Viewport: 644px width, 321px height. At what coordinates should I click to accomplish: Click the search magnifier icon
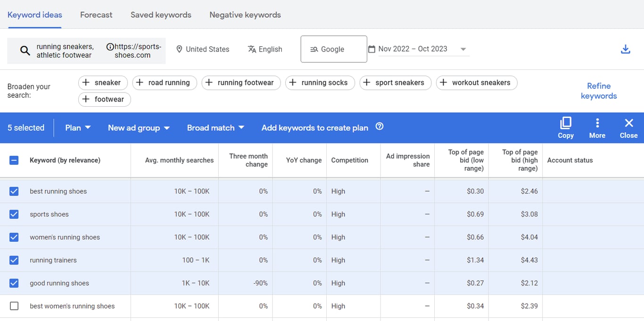point(25,49)
